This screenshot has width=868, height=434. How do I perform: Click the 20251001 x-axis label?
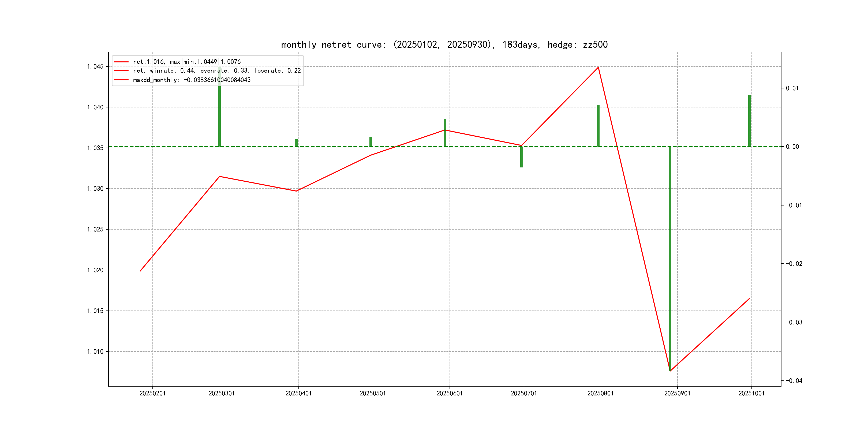[x=751, y=393]
